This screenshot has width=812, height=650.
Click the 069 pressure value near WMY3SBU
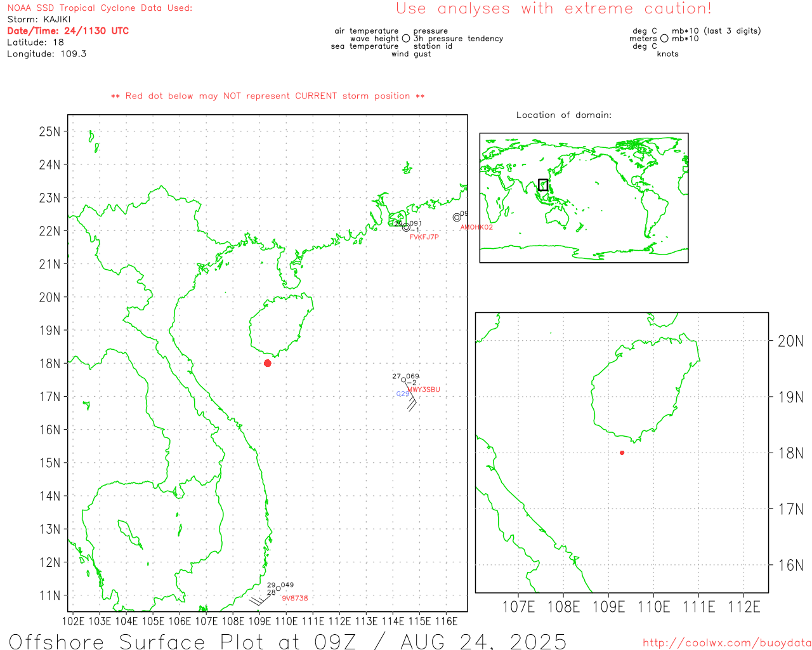[413, 376]
